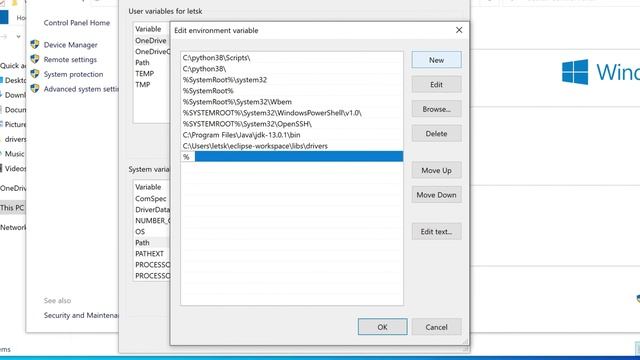Move the entry with Move Up
Viewport: 640px width, 360px height.
[x=436, y=170]
